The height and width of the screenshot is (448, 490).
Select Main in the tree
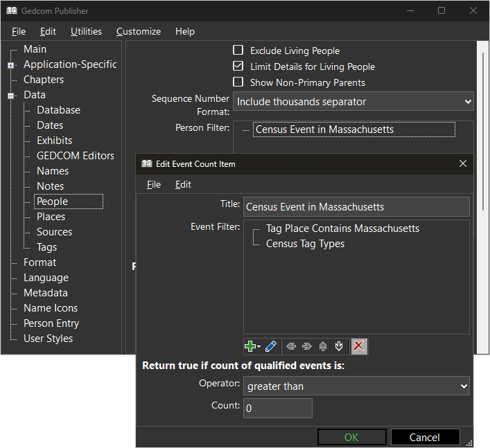(x=35, y=49)
